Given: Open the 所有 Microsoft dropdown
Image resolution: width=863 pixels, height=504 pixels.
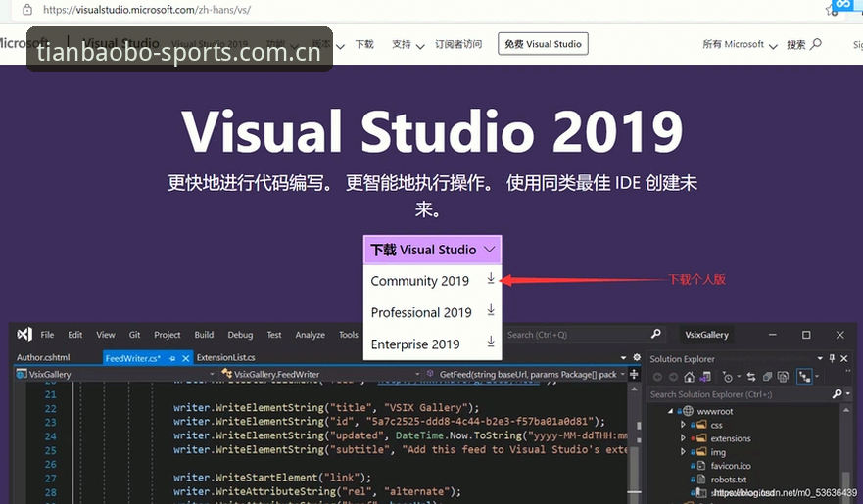Looking at the screenshot, I should pos(740,44).
